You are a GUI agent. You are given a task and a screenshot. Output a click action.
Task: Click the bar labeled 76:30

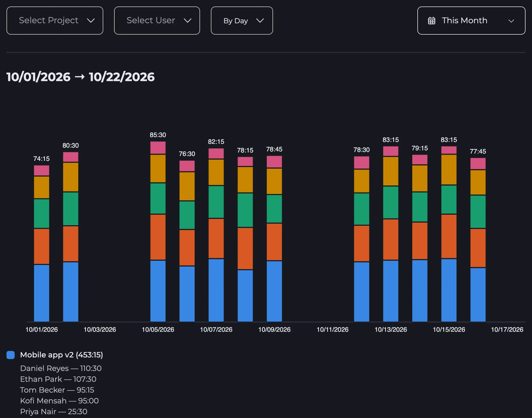(x=187, y=241)
